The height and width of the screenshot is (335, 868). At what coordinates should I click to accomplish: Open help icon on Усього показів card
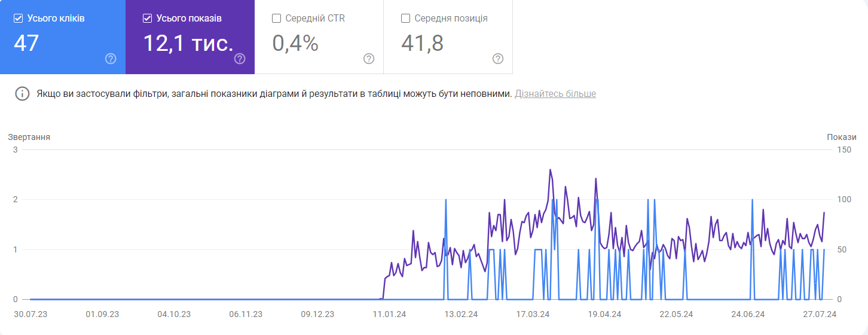point(240,59)
